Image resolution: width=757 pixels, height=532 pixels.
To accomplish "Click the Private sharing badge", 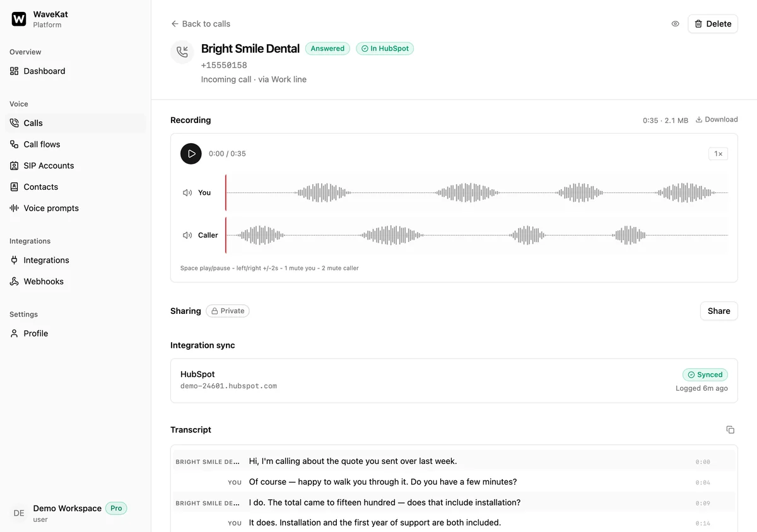I will coord(228,311).
